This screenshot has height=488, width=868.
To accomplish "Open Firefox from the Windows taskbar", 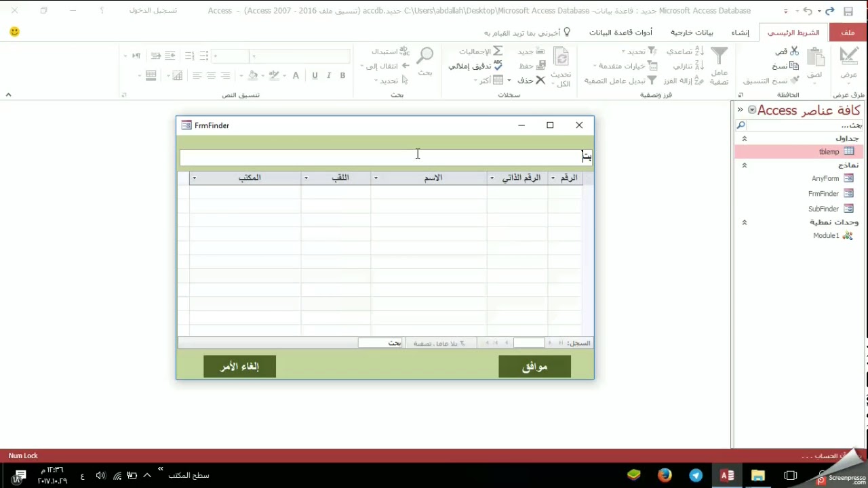I will click(665, 476).
